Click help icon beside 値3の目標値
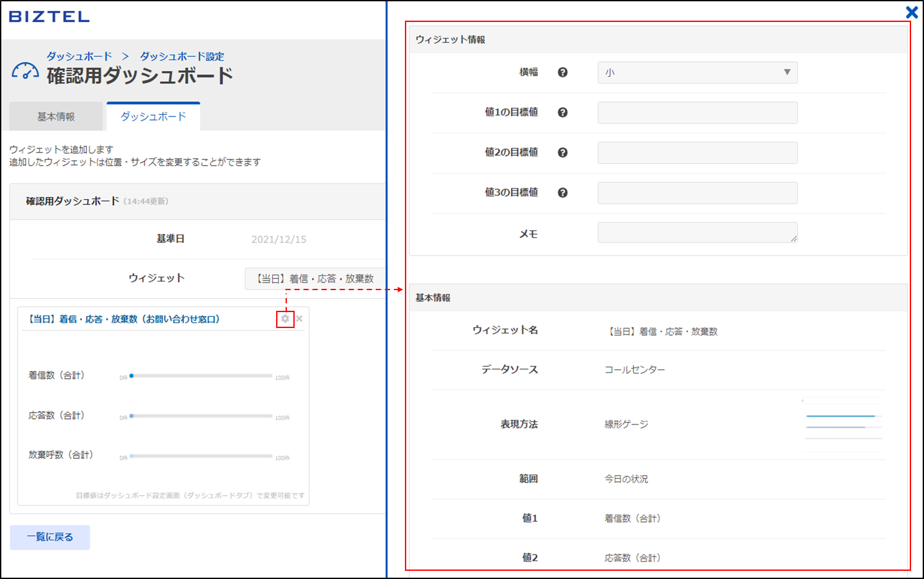This screenshot has height=579, width=924. pyautogui.click(x=563, y=192)
